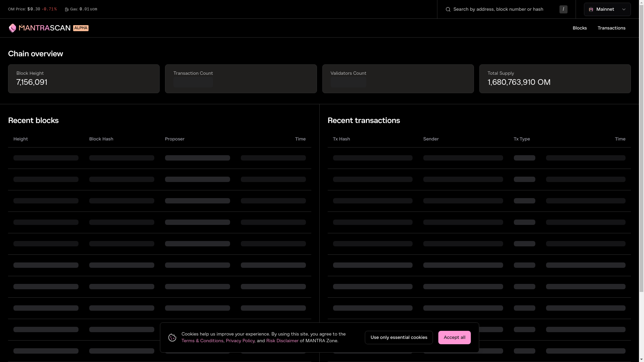
Task: Click the cookie icon in the banner
Action: tap(172, 338)
